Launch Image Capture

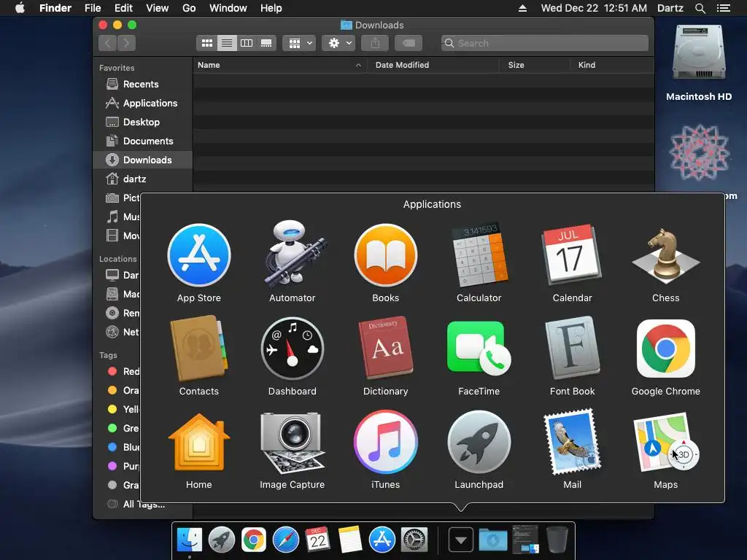tap(292, 442)
